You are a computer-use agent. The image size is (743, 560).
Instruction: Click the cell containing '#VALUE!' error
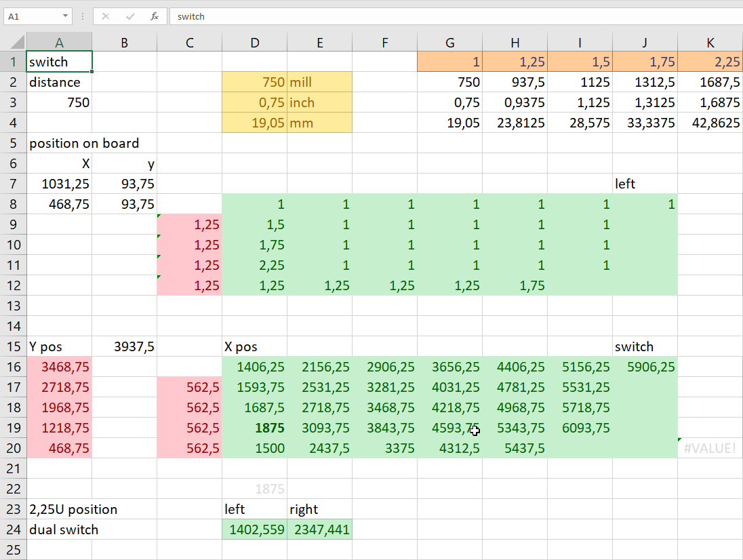710,448
